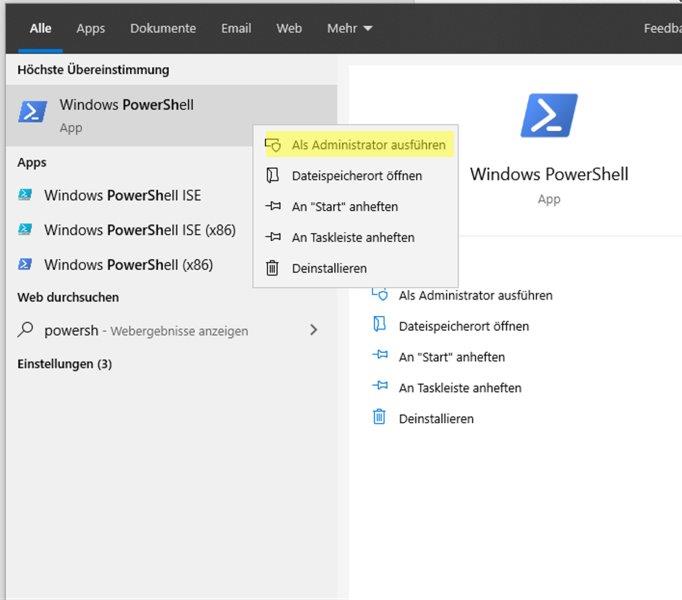Click the Windows PowerShell ISE app icon
The image size is (682, 600).
tap(25, 194)
